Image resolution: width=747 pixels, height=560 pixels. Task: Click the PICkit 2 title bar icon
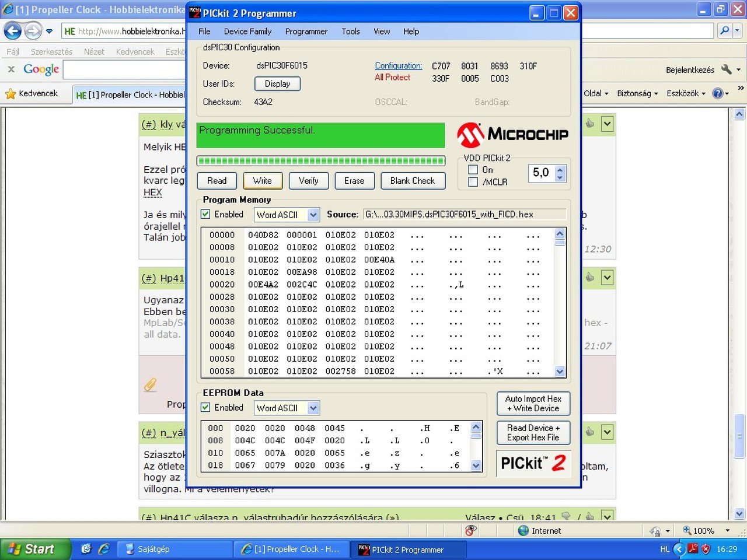[195, 13]
